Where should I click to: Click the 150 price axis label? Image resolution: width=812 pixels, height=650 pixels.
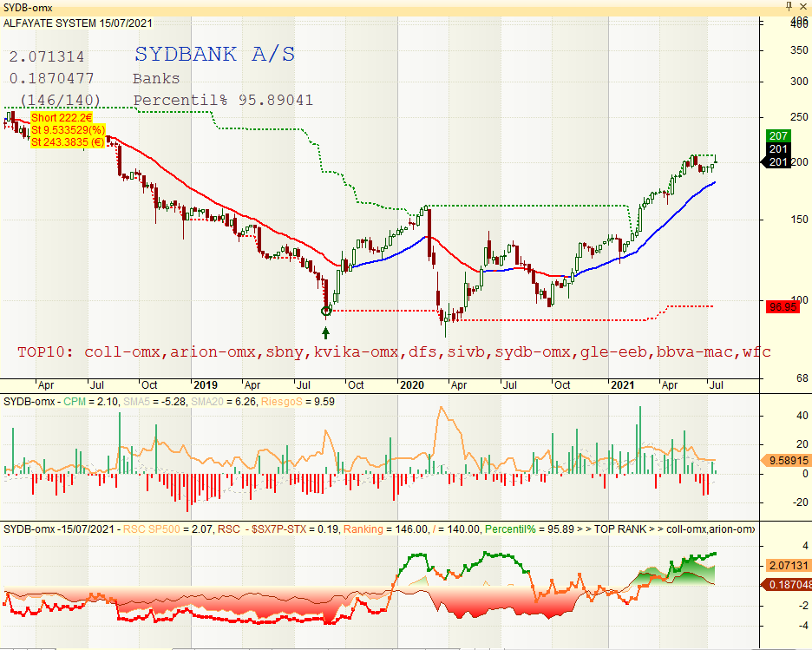coord(799,220)
